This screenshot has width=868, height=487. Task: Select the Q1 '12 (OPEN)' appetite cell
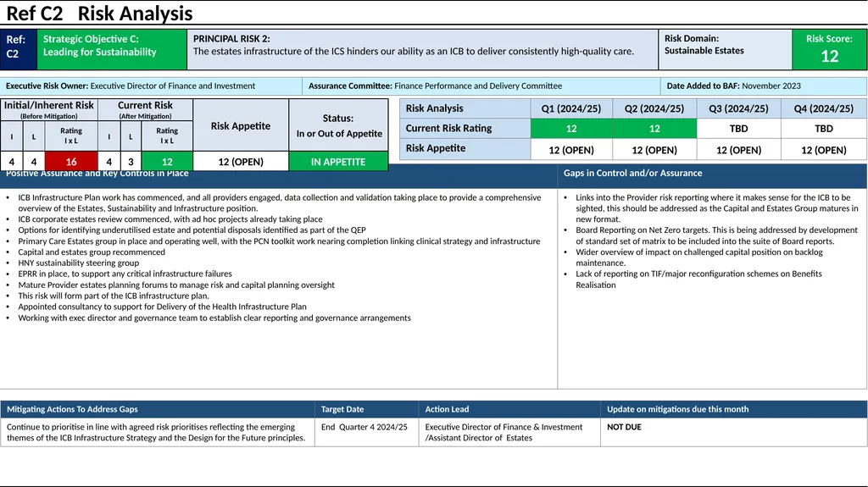571,149
